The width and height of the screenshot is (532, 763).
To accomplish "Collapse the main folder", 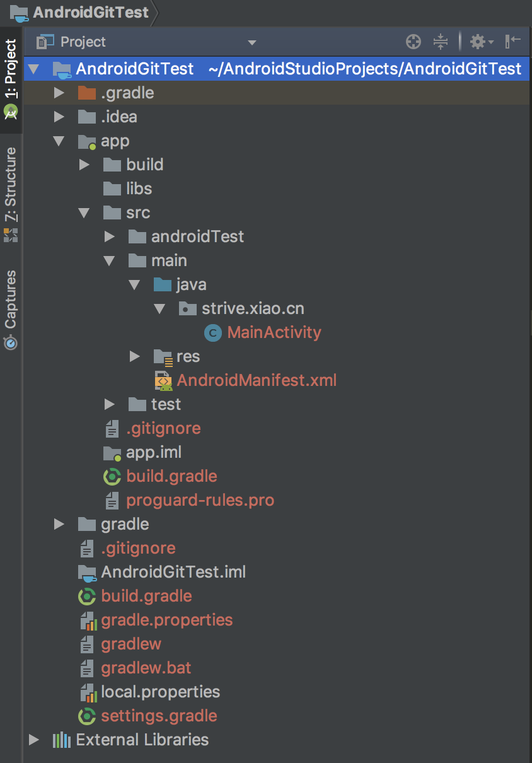I will pyautogui.click(x=109, y=261).
